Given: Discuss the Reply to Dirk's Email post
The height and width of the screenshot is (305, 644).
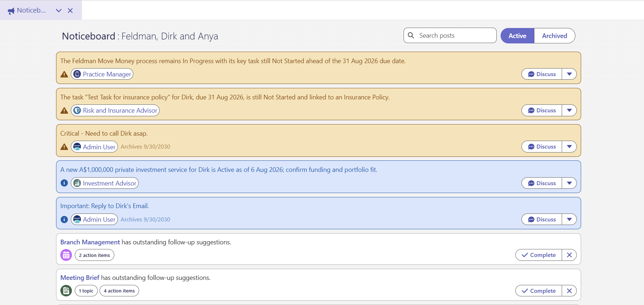Looking at the screenshot, I should point(542,219).
